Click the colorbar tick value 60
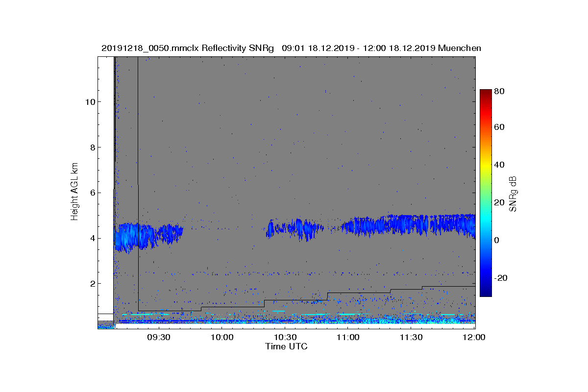 pos(500,127)
